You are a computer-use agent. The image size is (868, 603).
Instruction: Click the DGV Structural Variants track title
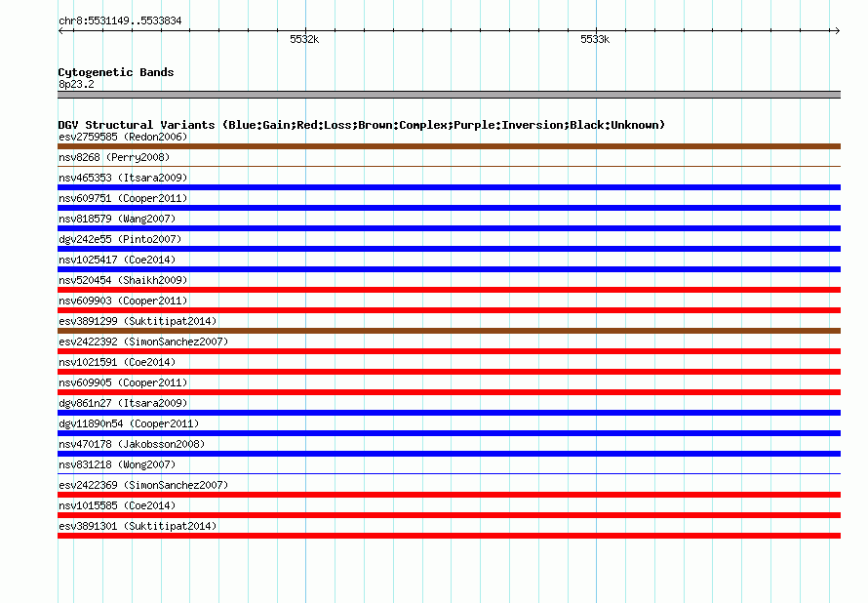tap(362, 125)
